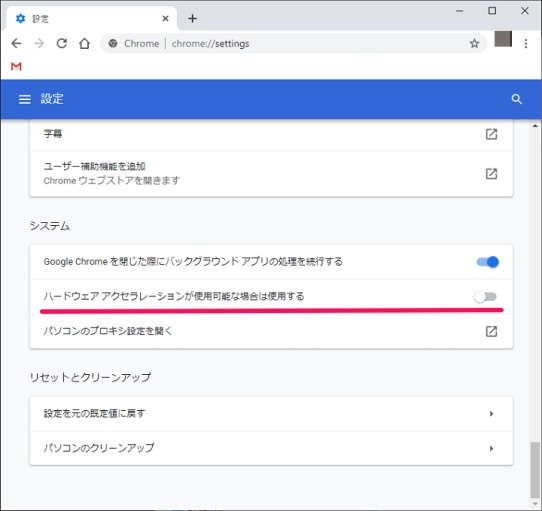This screenshot has width=542, height=511.
Task: Open the 字幕 external link icon
Action: (491, 134)
